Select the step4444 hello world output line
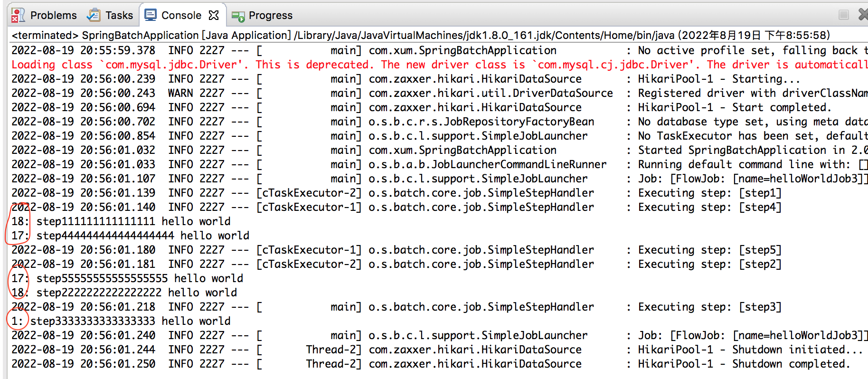The image size is (868, 379). pyautogui.click(x=142, y=236)
